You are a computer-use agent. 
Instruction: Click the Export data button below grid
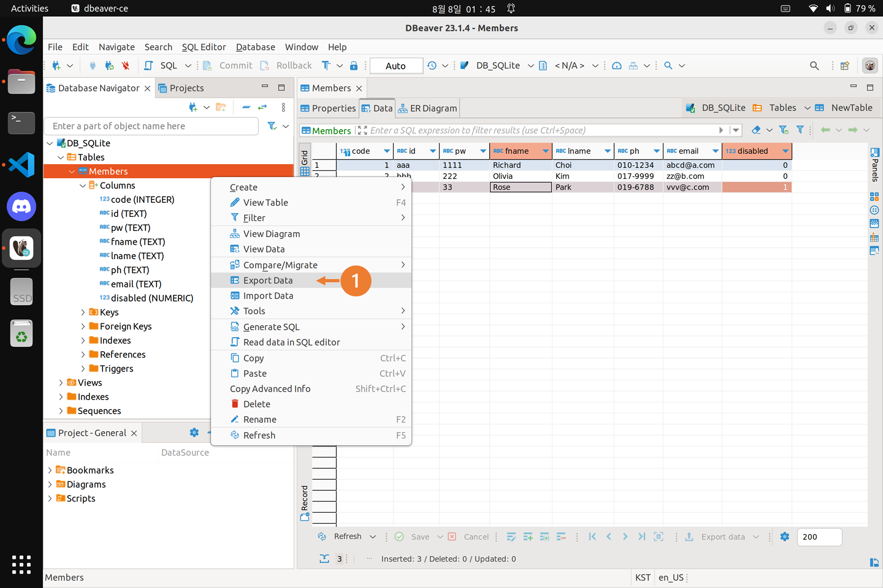coord(715,537)
